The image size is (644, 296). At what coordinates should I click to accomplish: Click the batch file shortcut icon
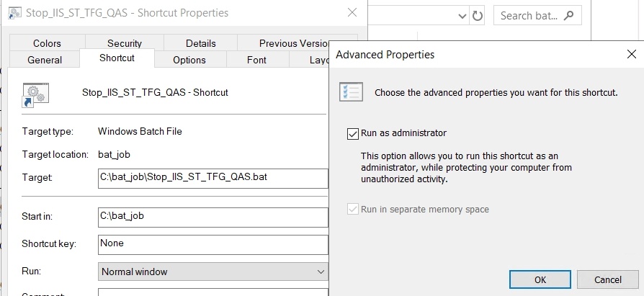tap(36, 95)
